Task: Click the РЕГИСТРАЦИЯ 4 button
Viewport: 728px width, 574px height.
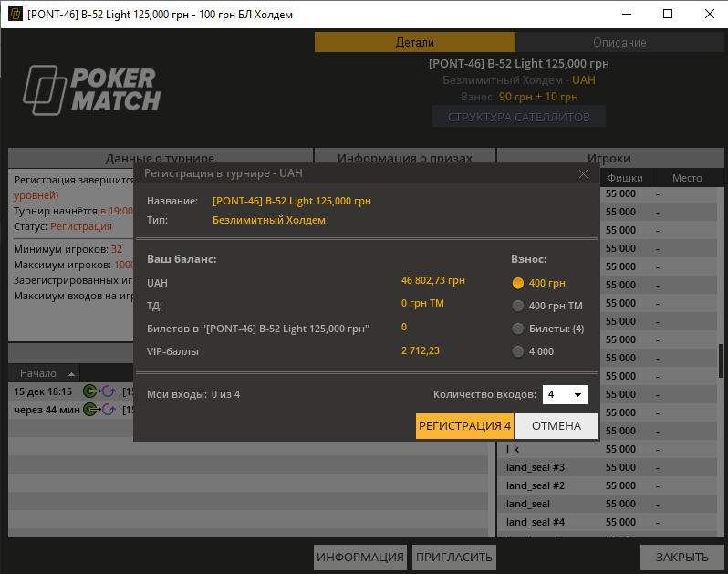Action: (x=464, y=426)
